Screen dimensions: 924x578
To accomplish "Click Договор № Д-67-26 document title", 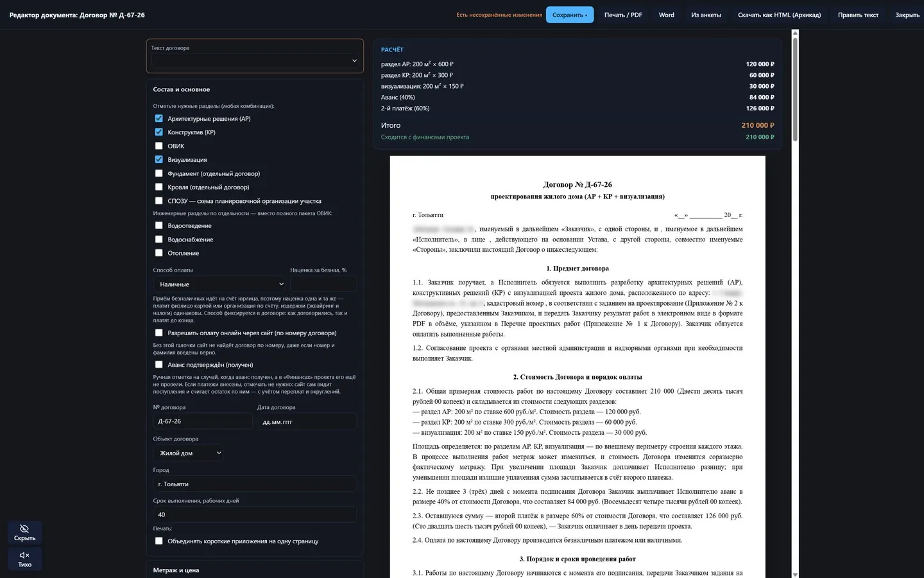I will click(577, 184).
